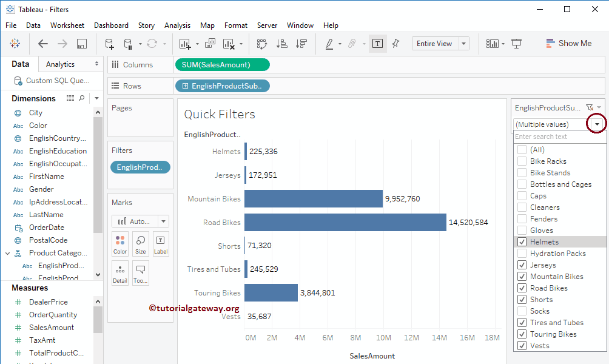
Task: Open the Format menu
Action: point(236,25)
